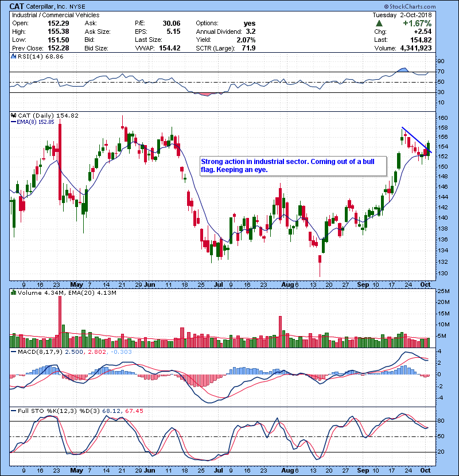Select the Last price value in the header
This screenshot has width=459, height=476.
[421, 40]
